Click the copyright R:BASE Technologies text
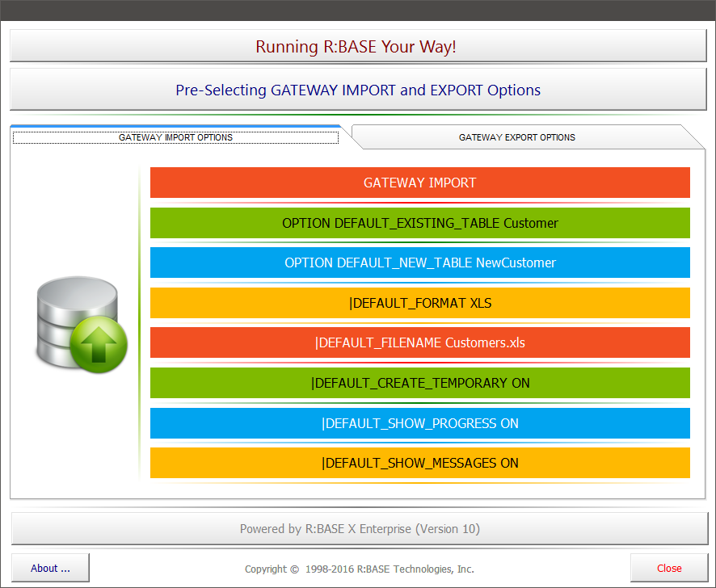716x588 pixels. point(359,569)
